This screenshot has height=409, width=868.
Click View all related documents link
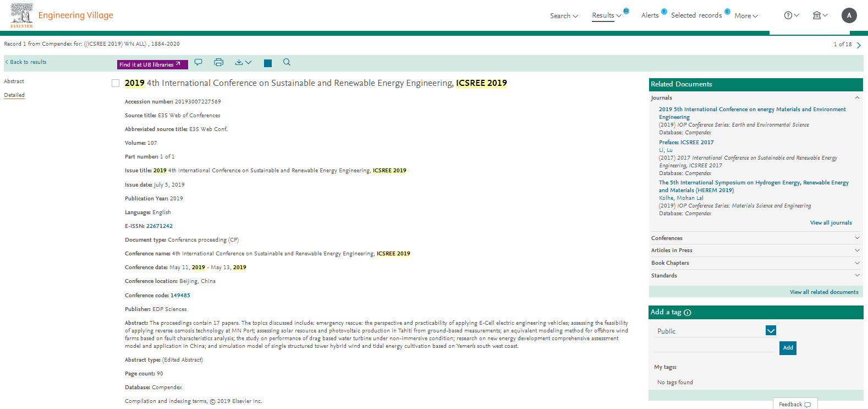click(824, 292)
